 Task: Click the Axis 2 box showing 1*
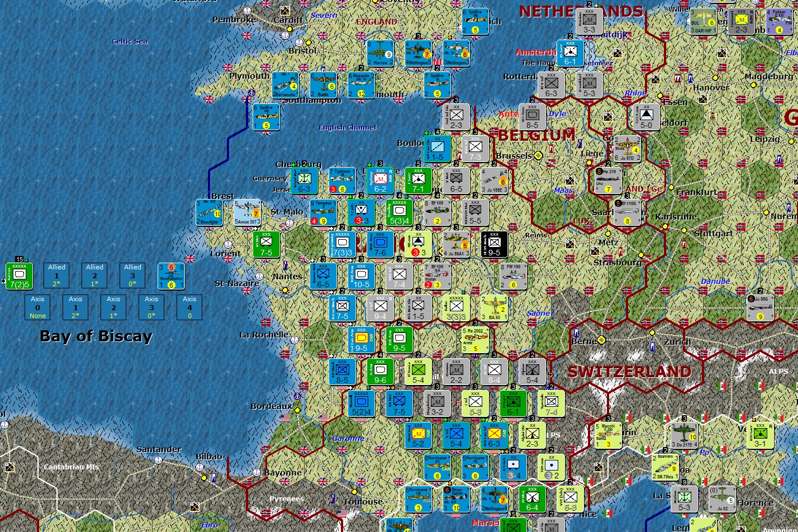[113, 307]
